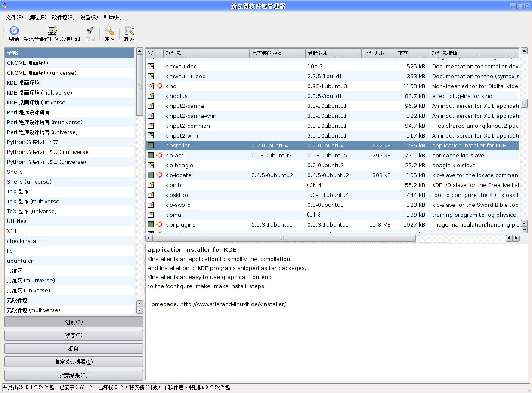532x393 pixels.
Task: Open the 编辑(E) menu
Action: [37, 18]
